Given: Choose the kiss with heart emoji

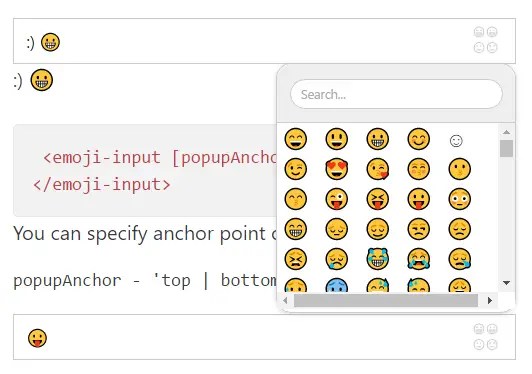Looking at the screenshot, I should 378,169.
